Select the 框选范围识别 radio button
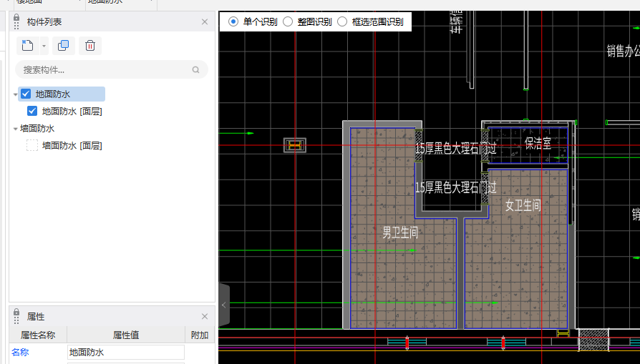The image size is (640, 364). [342, 21]
